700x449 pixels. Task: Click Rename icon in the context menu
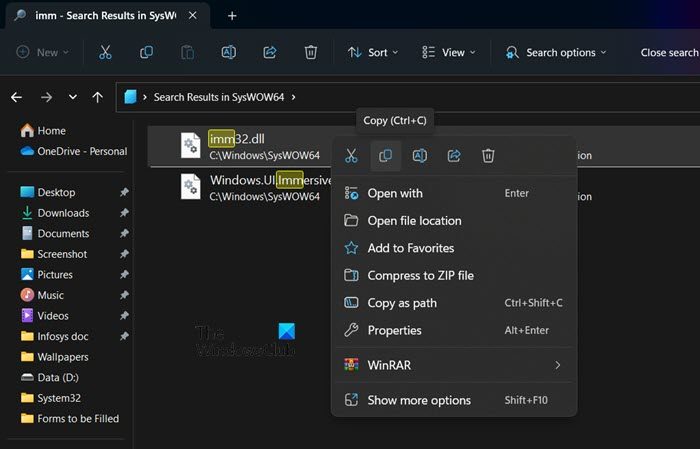tap(420, 156)
